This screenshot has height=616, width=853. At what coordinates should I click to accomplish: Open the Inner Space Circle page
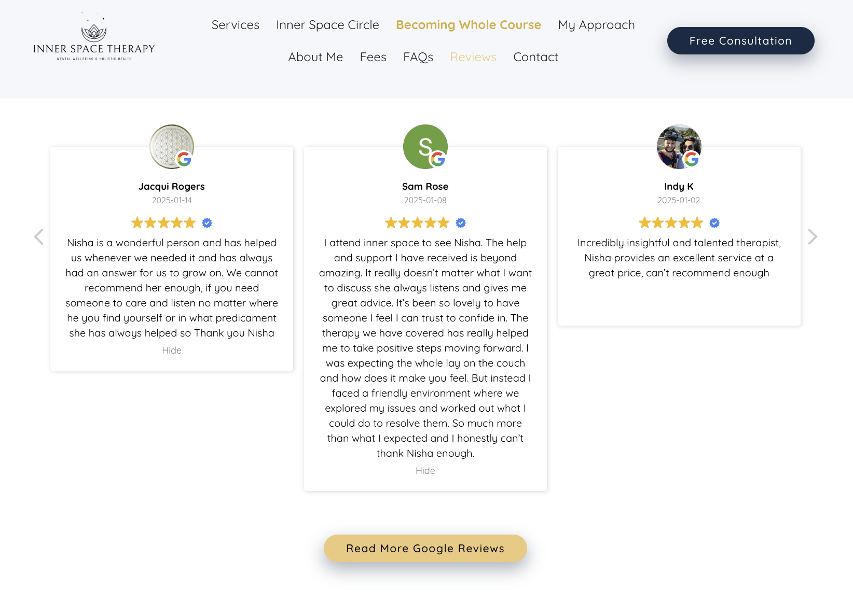pos(327,25)
